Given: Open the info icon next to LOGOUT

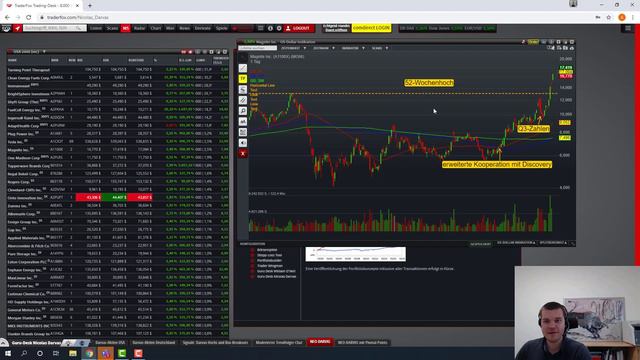Looking at the screenshot, I should [270, 28].
